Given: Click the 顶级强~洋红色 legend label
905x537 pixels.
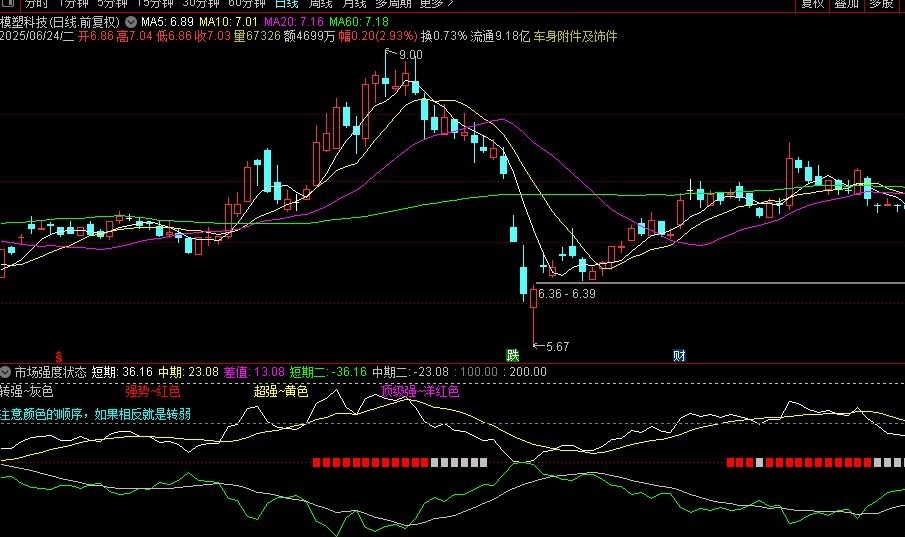Looking at the screenshot, I should coord(420,391).
